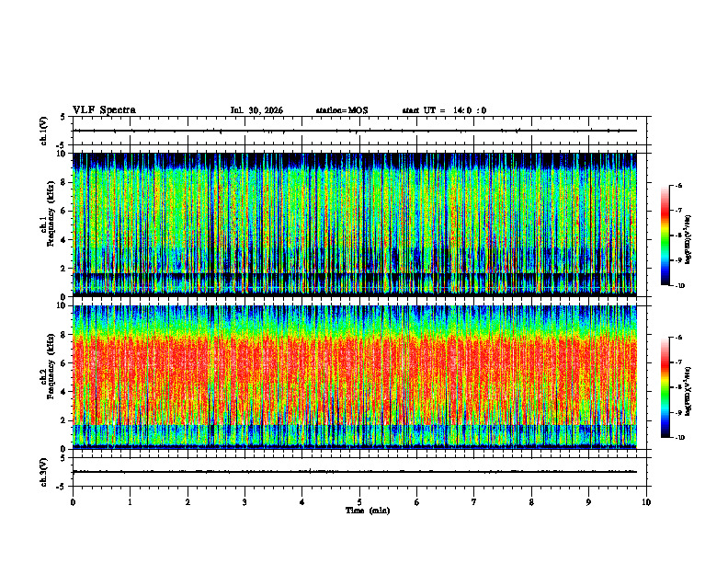Click the ch.2 frequency tick "8"
This screenshot has height=563, width=728.
coord(64,335)
